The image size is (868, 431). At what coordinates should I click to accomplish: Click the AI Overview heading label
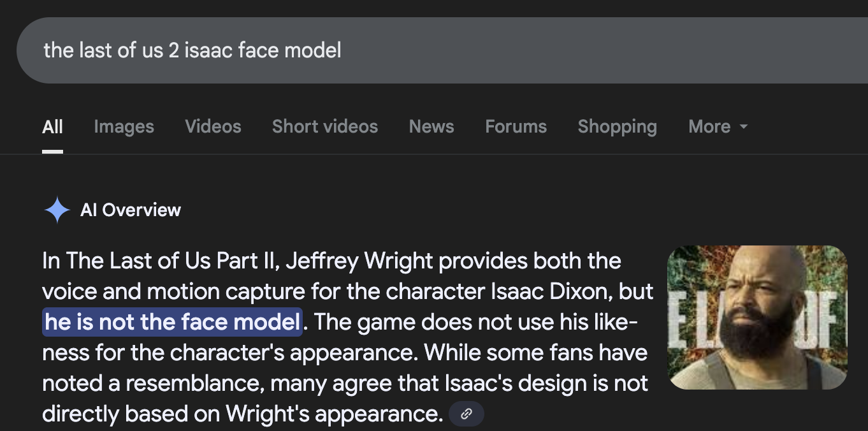point(131,210)
